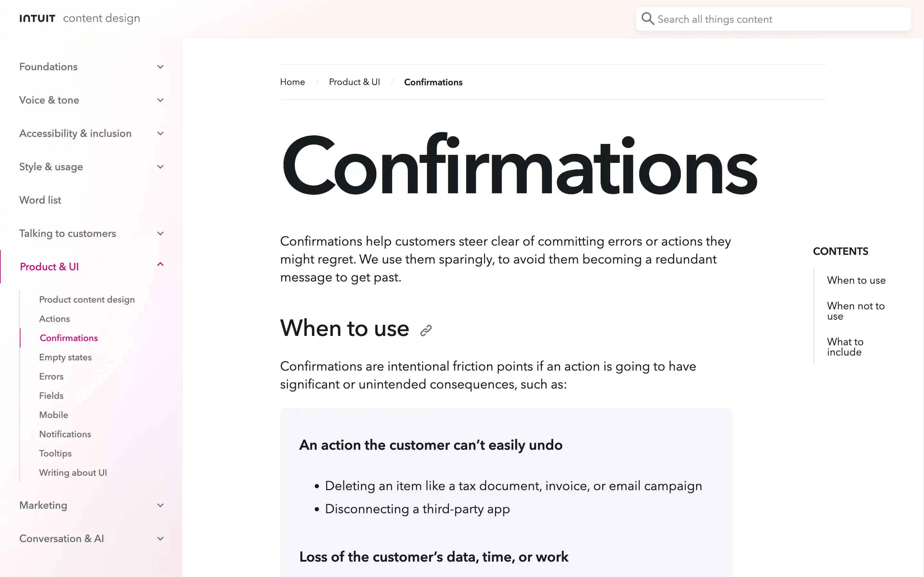Select Word list in the sidebar
This screenshot has width=924, height=577.
40,200
